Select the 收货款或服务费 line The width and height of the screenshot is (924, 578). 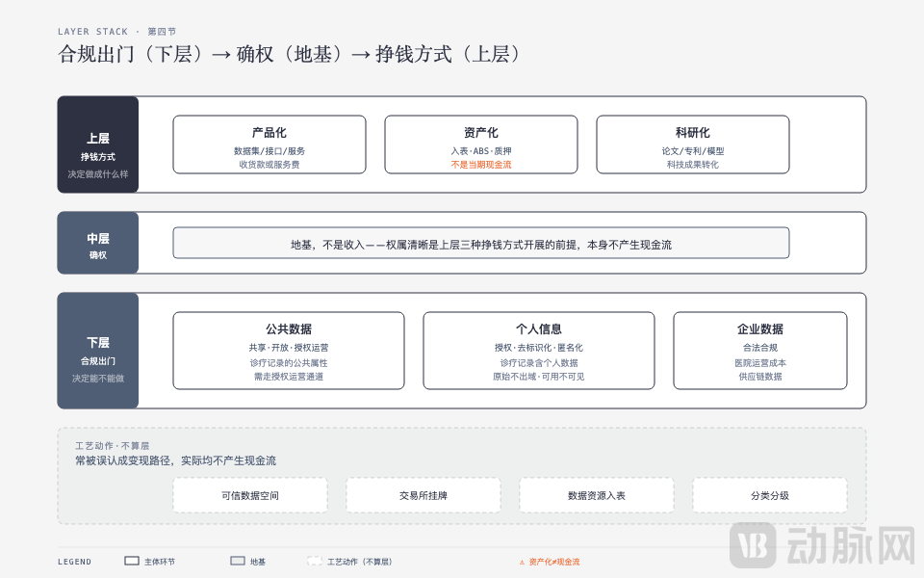(x=269, y=165)
